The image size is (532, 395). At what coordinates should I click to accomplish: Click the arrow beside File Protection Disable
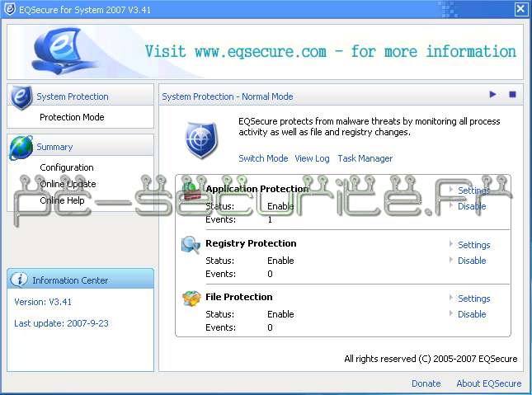click(x=451, y=313)
